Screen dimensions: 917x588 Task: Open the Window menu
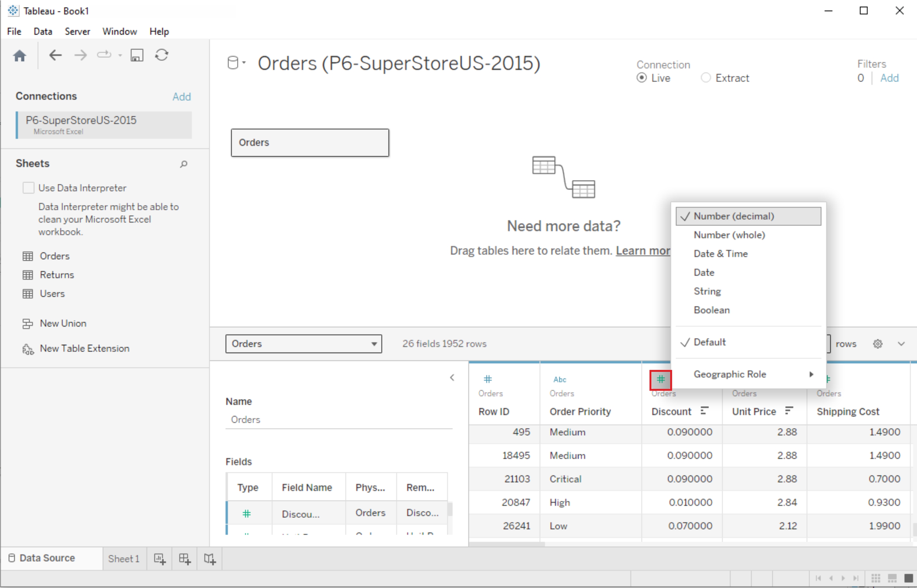click(120, 31)
